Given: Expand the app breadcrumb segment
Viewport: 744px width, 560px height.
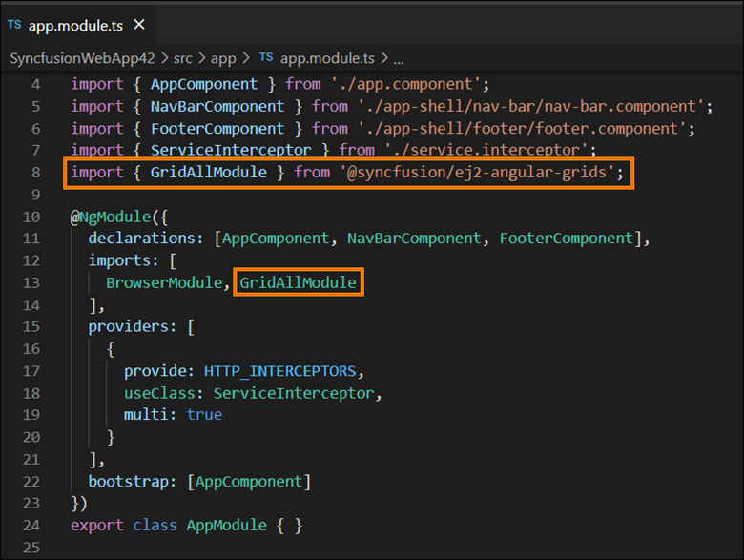Looking at the screenshot, I should point(223,58).
